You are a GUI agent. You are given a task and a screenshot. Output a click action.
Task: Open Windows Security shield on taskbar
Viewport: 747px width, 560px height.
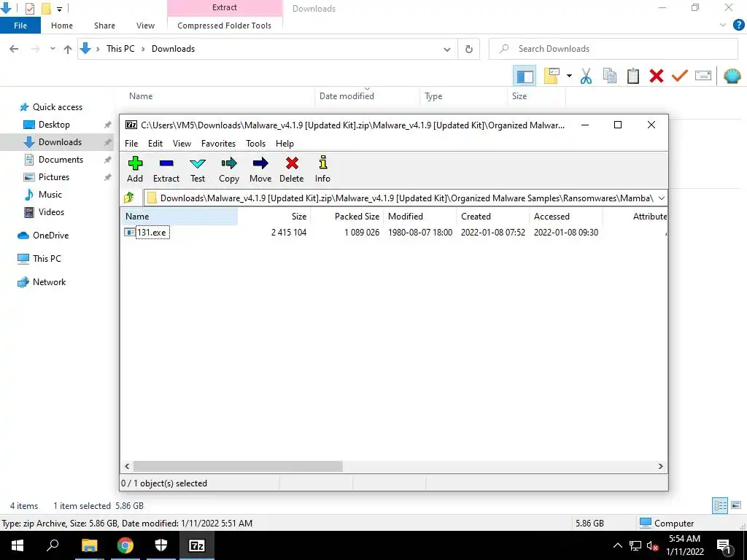pos(161,545)
